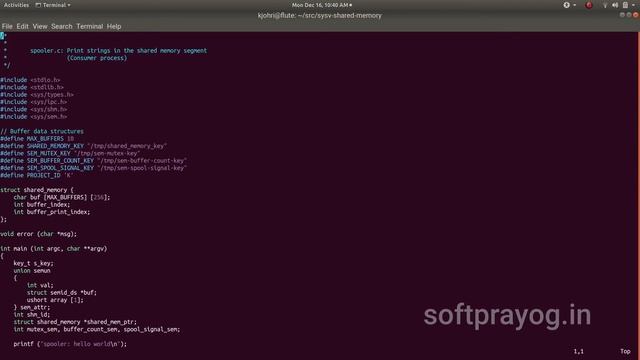
Task: Click the 'ushort array [1];' line
Action: tap(55, 300)
